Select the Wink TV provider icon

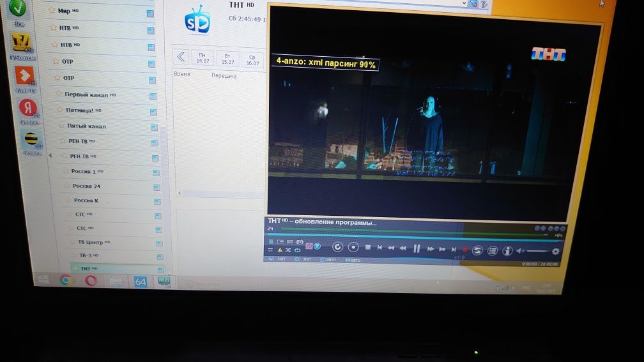click(x=26, y=75)
